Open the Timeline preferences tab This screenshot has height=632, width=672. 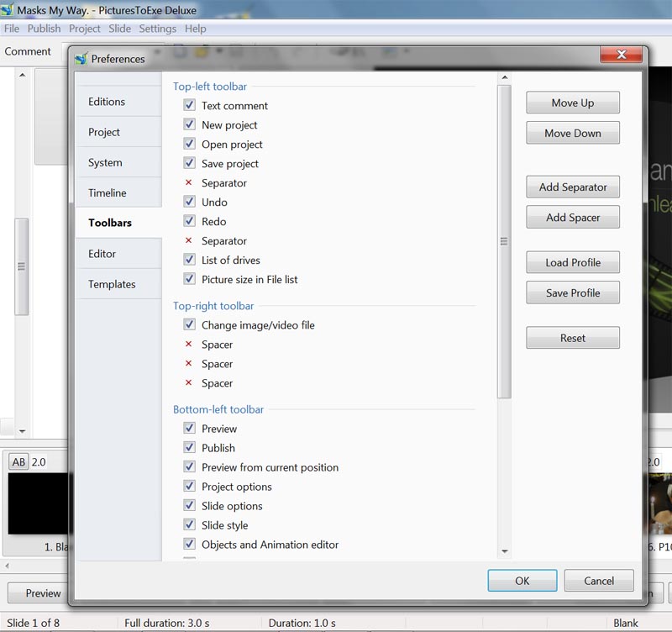tap(108, 193)
